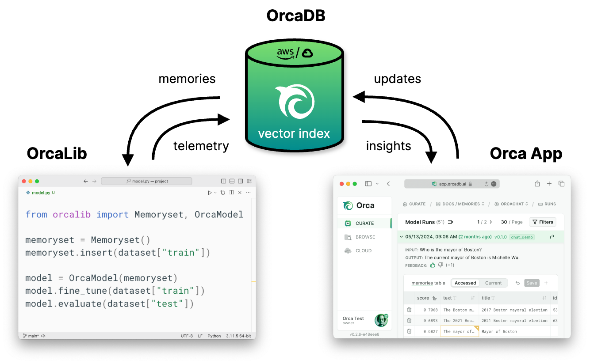This screenshot has height=364, width=590.
Task: Click the main* git branch indicator
Action: 31,336
